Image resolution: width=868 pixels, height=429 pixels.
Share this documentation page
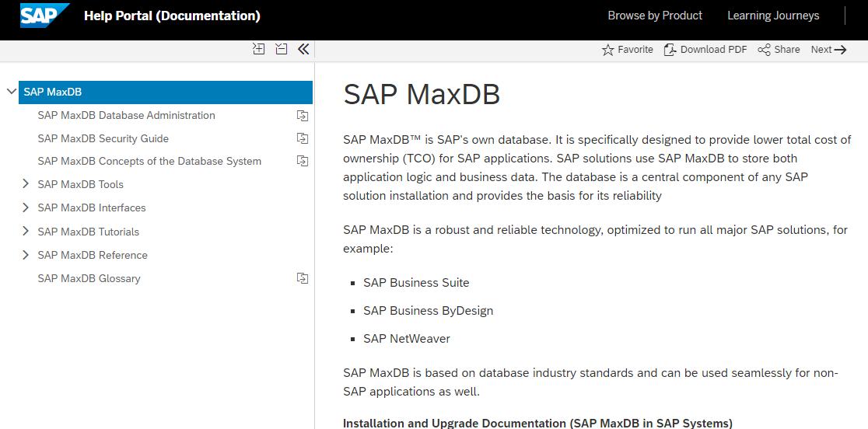pos(779,50)
